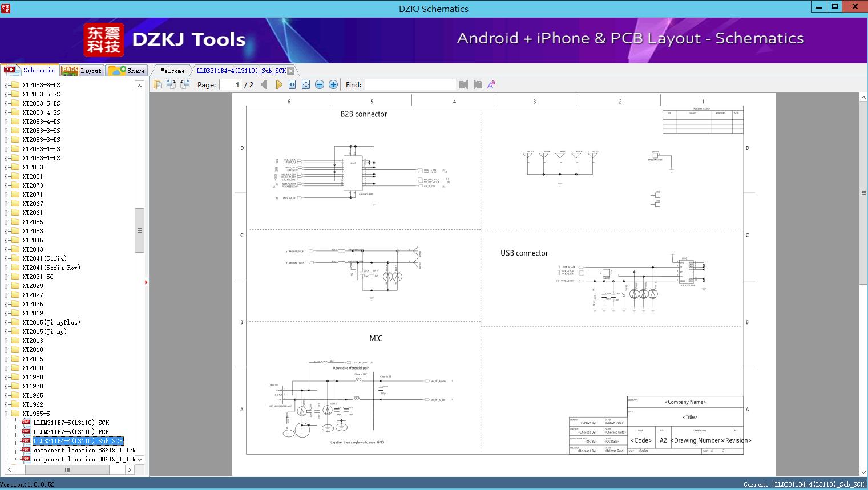This screenshot has height=490, width=868.
Task: Click the Version:1.0.0.52 status text
Action: 27,484
